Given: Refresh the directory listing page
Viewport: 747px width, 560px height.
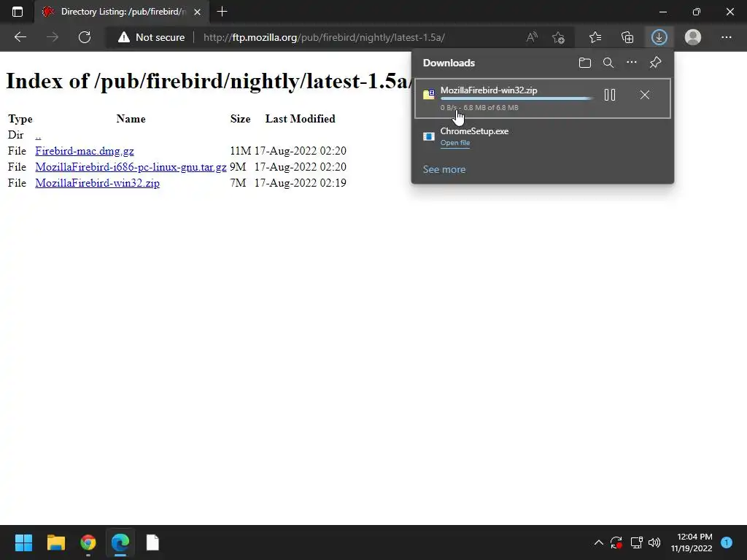Looking at the screenshot, I should coord(85,37).
